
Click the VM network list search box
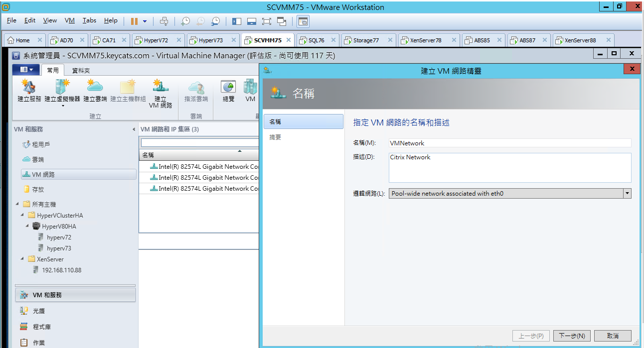tap(200, 143)
